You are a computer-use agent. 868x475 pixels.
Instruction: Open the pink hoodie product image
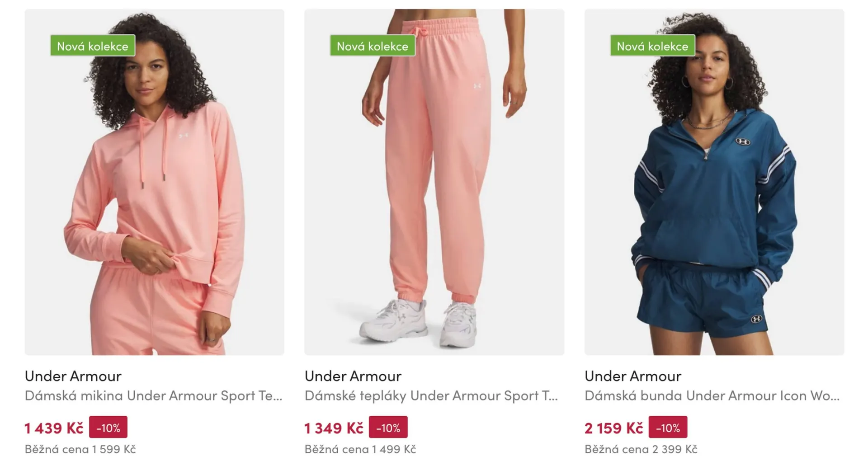pyautogui.click(x=155, y=182)
